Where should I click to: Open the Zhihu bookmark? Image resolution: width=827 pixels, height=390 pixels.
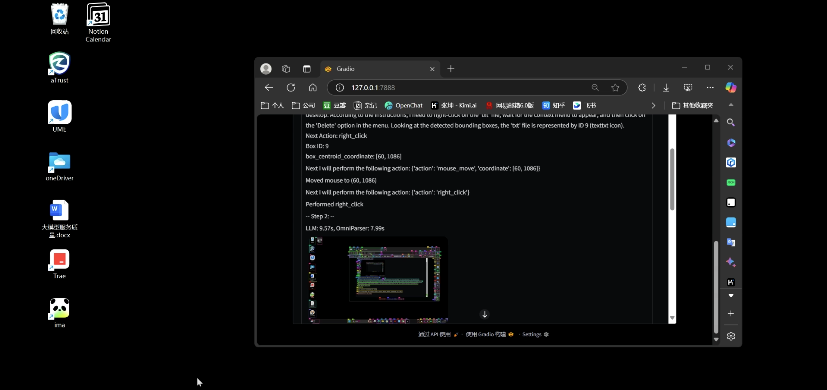pos(554,106)
